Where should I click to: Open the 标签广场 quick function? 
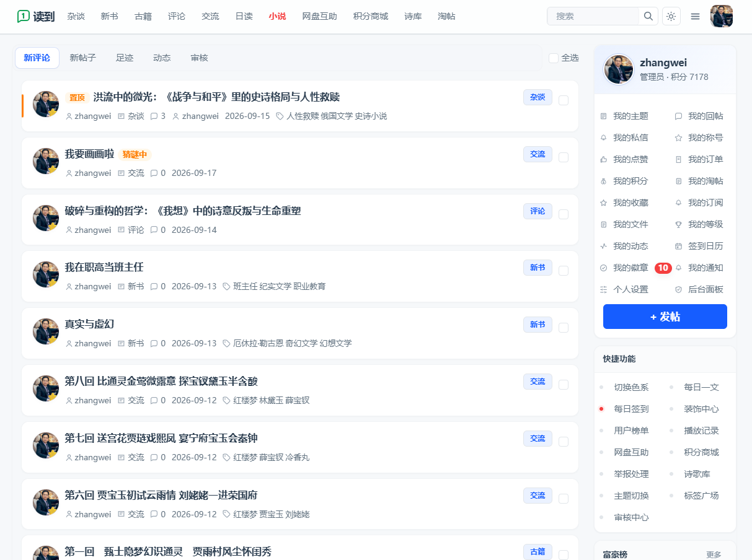(x=701, y=496)
